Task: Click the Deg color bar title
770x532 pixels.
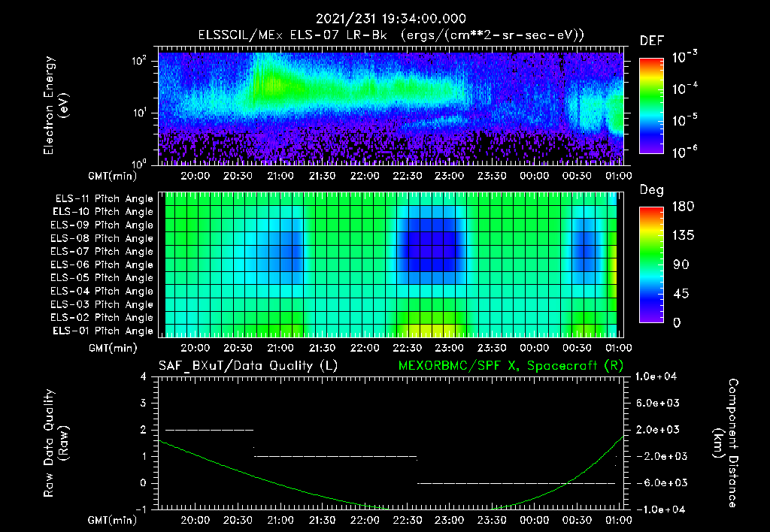Action: [x=652, y=190]
